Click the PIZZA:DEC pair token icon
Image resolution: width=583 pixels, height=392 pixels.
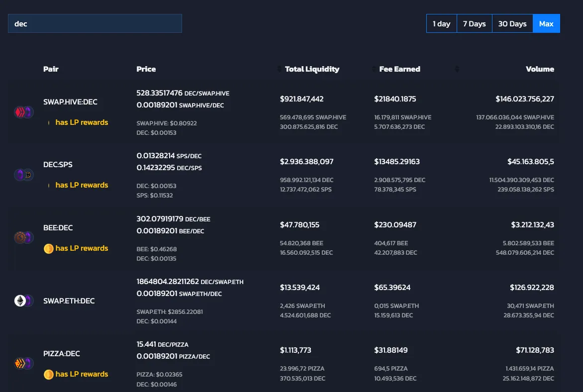24,363
